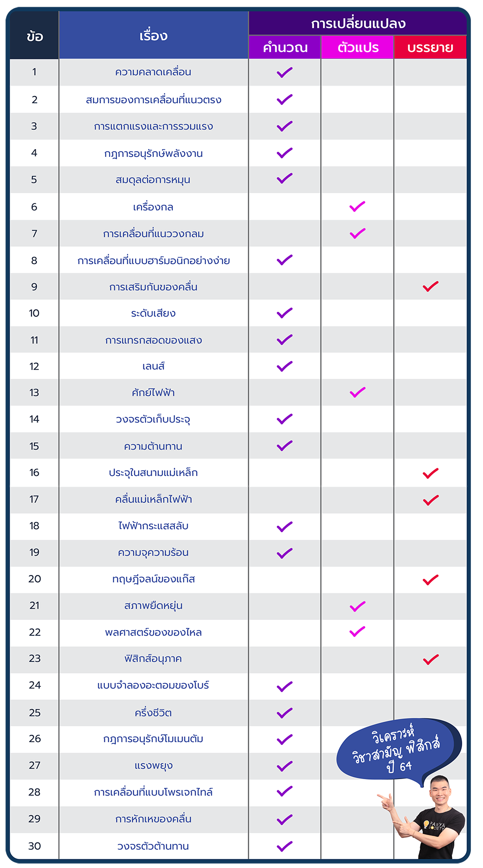Click the pink checkmark for ศักย์ไฟฟ้า

tap(357, 392)
